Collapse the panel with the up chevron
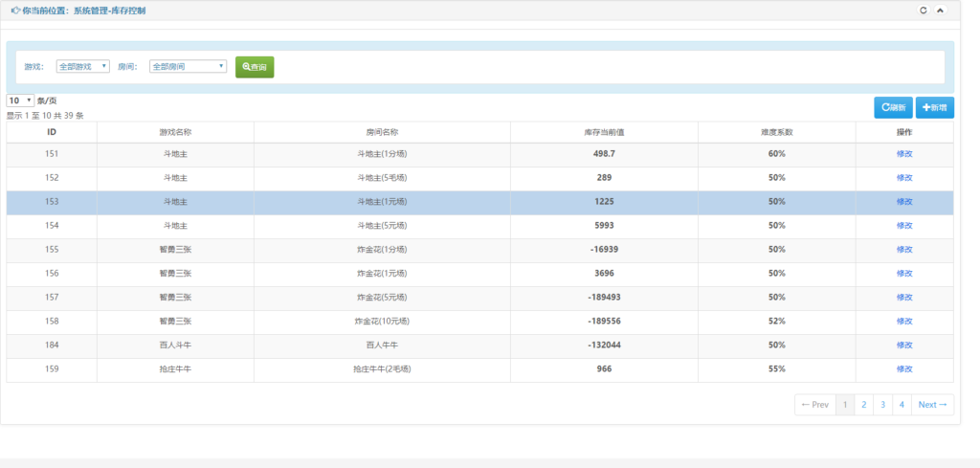Viewport: 980px width, 468px height. pos(940,11)
